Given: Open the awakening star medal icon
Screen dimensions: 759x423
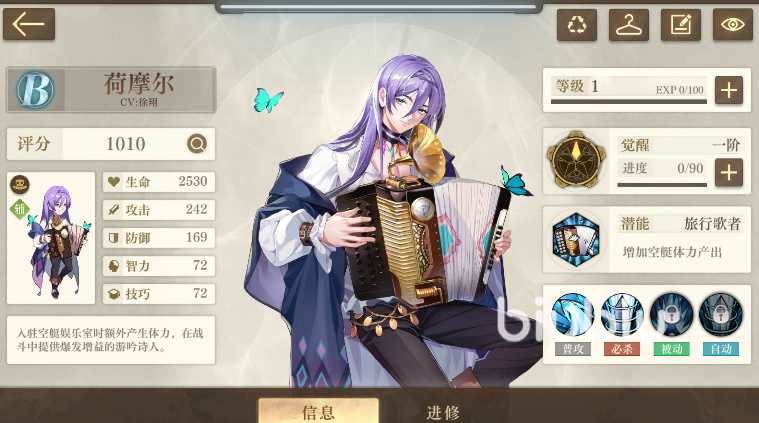Looking at the screenshot, I should [576, 160].
